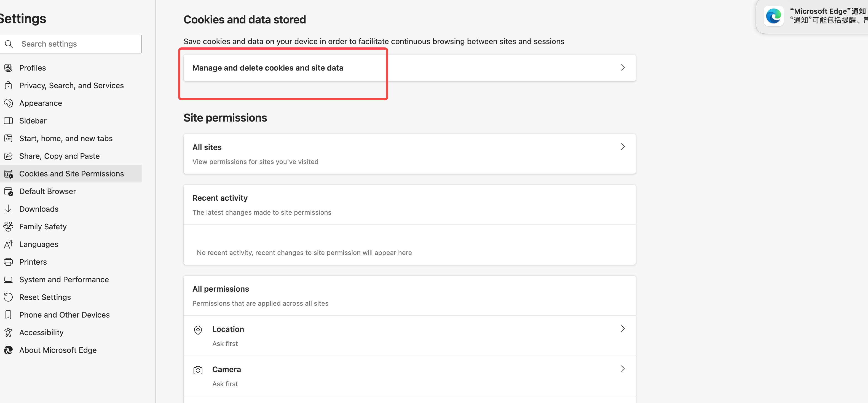The width and height of the screenshot is (868, 403).
Task: Click the Accessibility figure icon
Action: click(x=9, y=333)
